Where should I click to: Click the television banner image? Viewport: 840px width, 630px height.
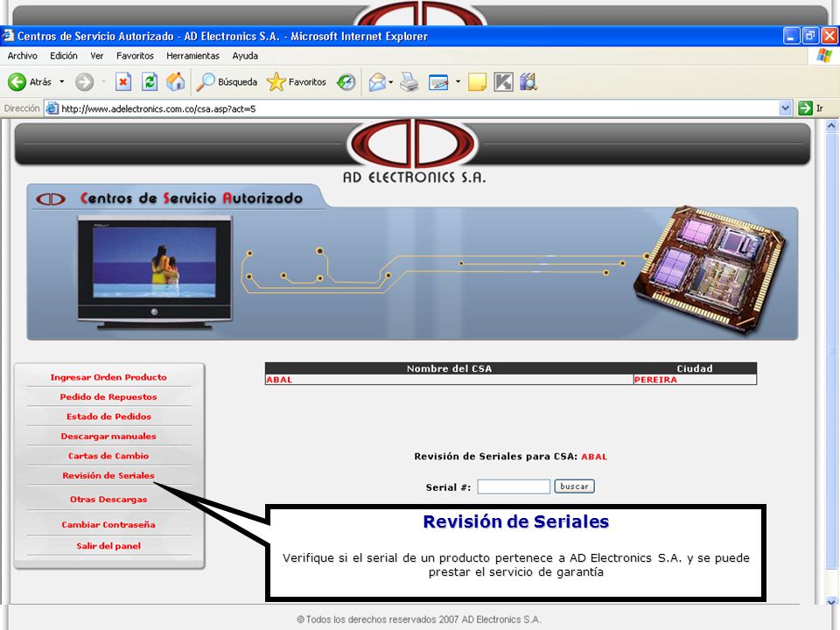155,272
